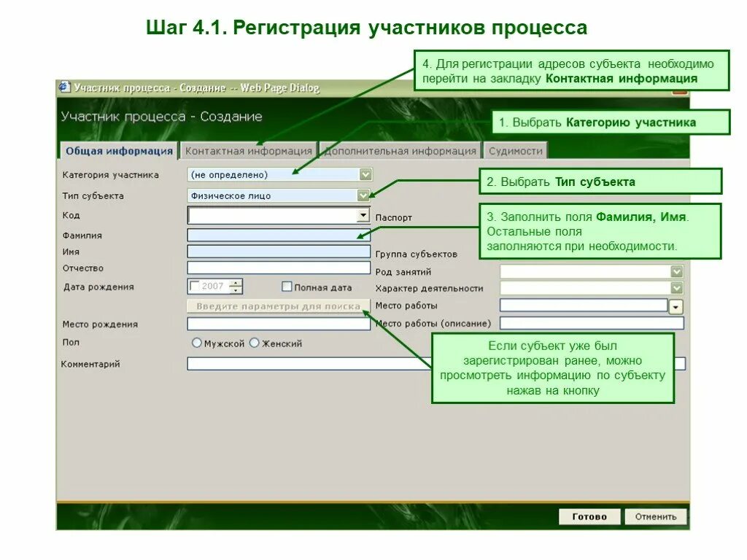Enable the Дата рождения year checkbox
This screenshot has height=560, width=747.
(194, 286)
